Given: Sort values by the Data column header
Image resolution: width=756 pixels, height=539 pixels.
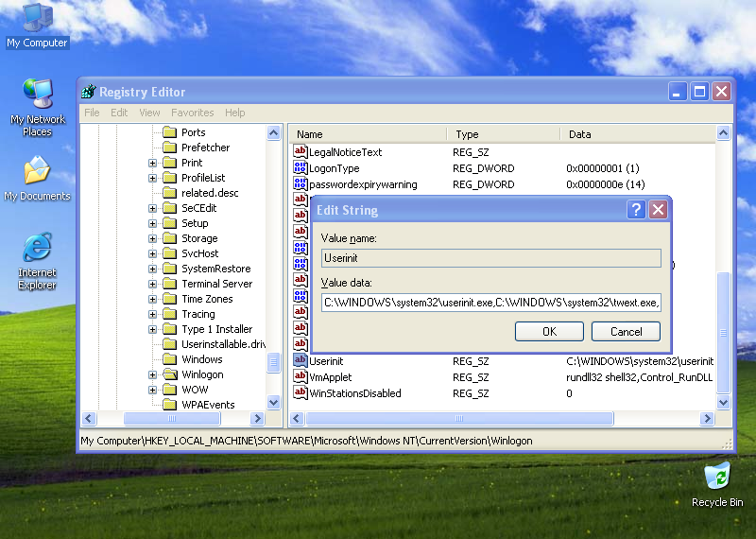Looking at the screenshot, I should (637, 133).
